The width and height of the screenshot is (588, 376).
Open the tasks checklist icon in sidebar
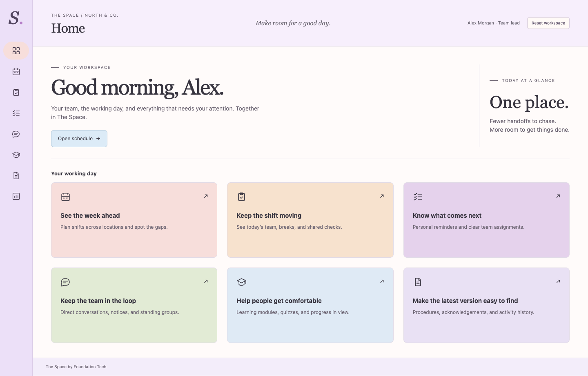coord(16,113)
